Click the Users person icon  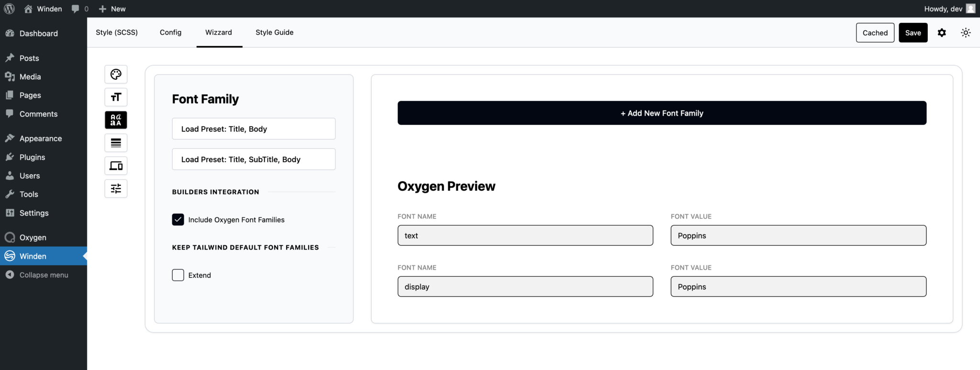click(10, 175)
